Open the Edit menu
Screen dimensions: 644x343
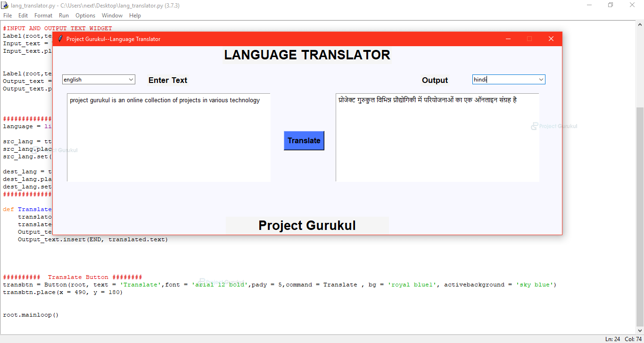click(23, 15)
